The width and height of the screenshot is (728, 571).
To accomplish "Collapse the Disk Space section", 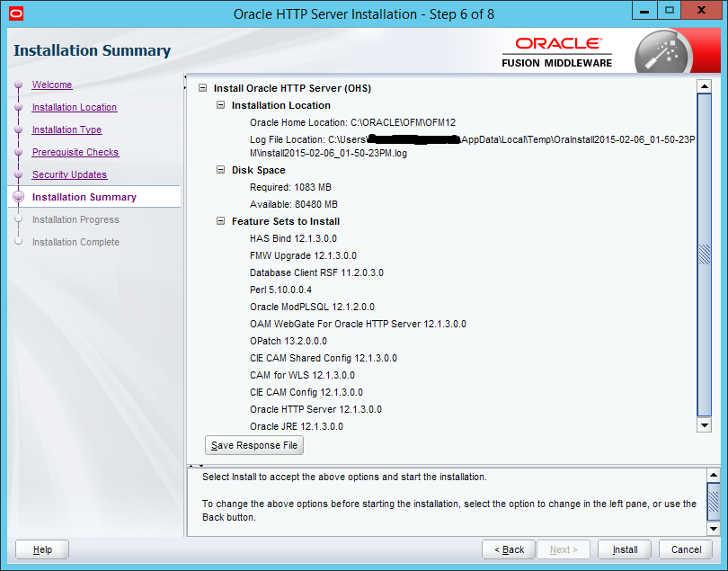I will click(x=221, y=170).
